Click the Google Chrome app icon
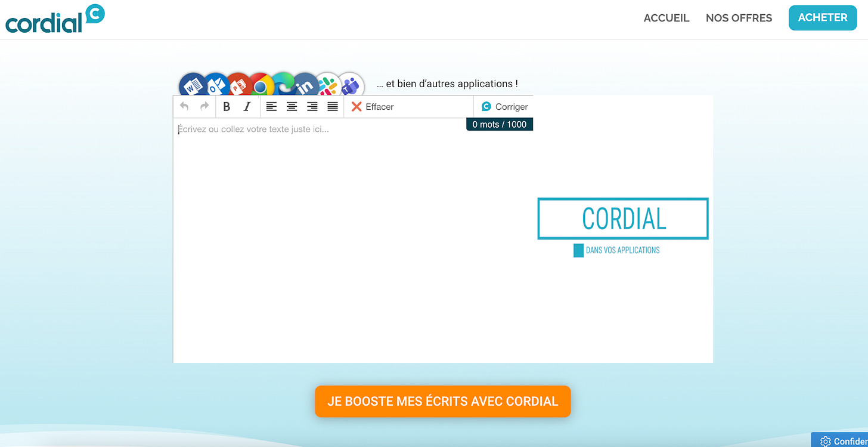The width and height of the screenshot is (868, 447). [x=261, y=85]
